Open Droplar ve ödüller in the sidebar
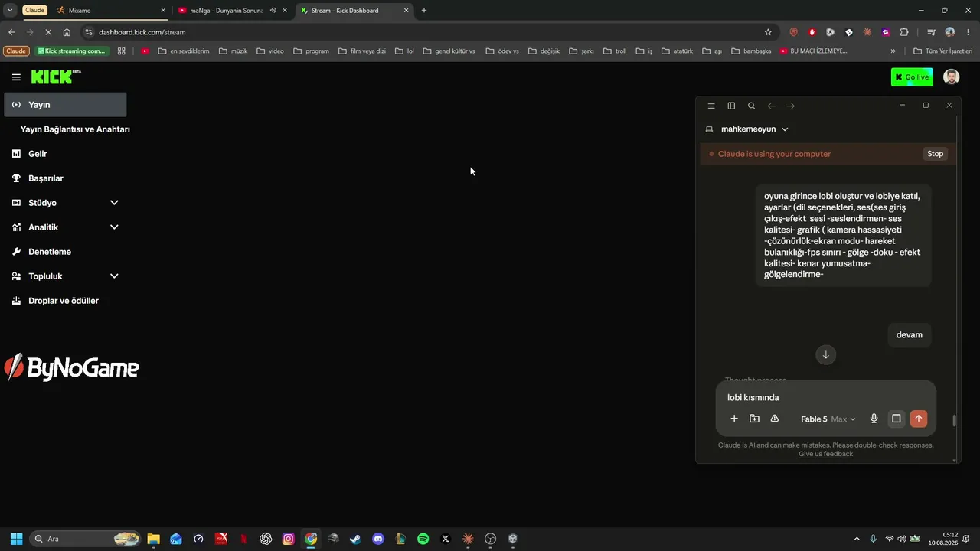Viewport: 980px width, 551px height. [x=65, y=301]
